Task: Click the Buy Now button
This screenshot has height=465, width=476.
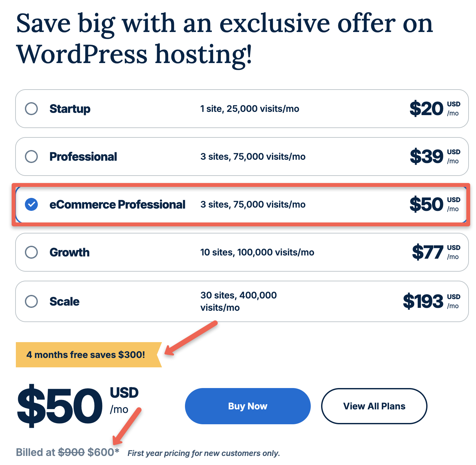Action: click(x=247, y=406)
